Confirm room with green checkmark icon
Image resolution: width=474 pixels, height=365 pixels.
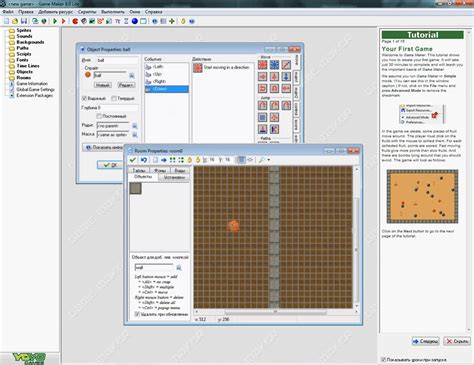[133, 160]
